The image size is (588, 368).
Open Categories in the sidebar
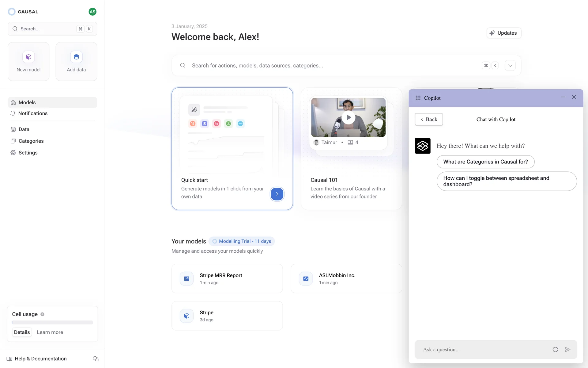[x=31, y=141]
